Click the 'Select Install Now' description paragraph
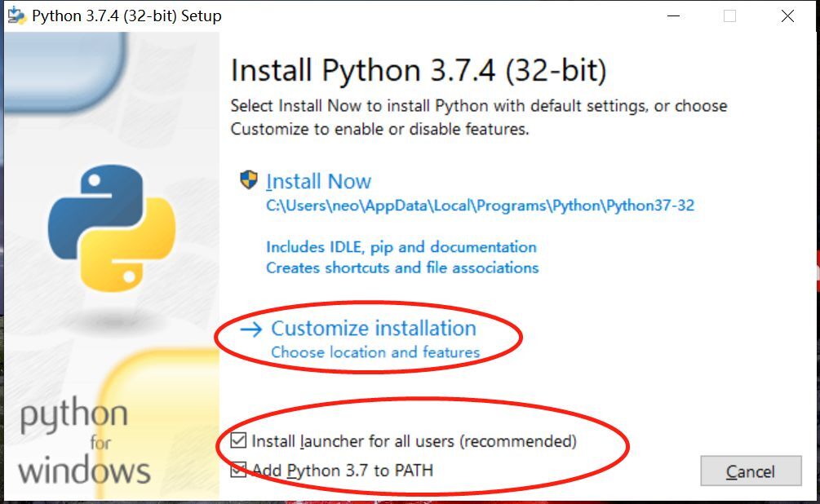This screenshot has width=820, height=504. pyautogui.click(x=478, y=117)
